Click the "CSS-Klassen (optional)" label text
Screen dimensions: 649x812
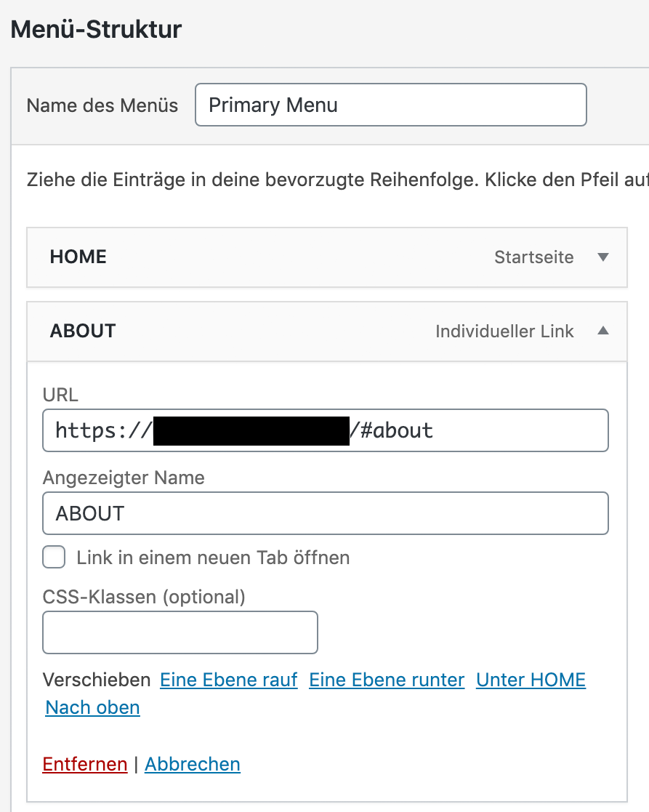pos(144,598)
